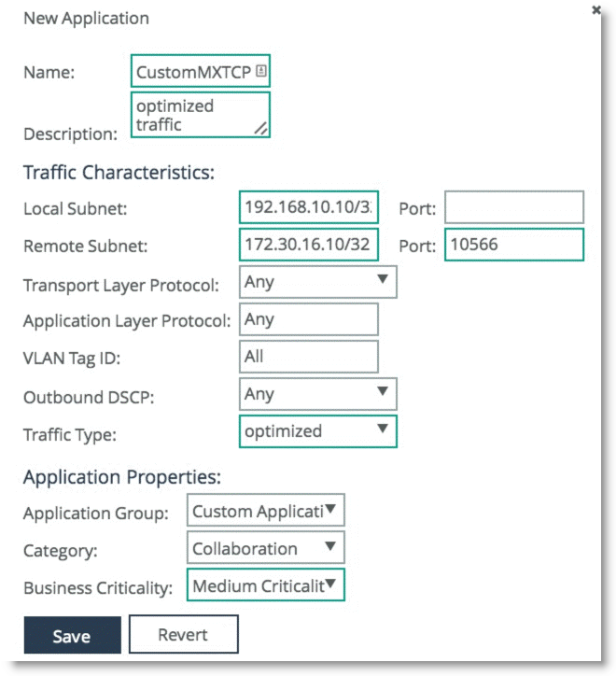Click the empty Local Subnet Port field
The height and width of the screenshot is (676, 616).
coord(514,207)
